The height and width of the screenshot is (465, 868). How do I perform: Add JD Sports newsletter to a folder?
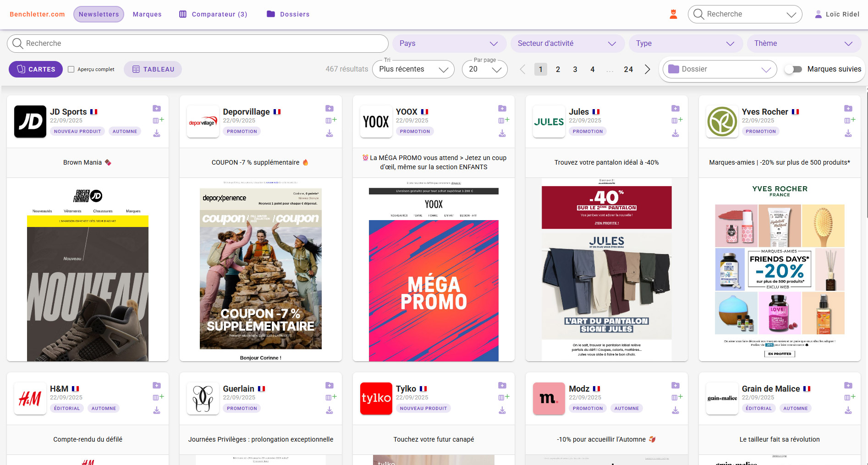(x=157, y=109)
